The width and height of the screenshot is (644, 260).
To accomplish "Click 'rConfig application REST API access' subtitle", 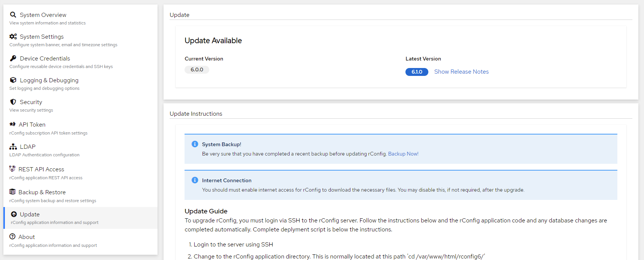I will (x=46, y=178).
